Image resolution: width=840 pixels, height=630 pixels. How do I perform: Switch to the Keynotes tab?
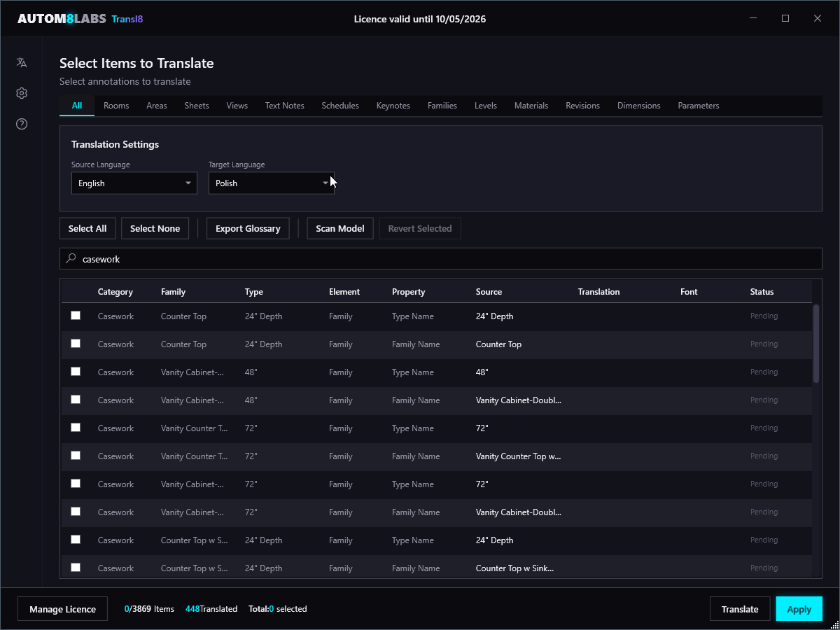pyautogui.click(x=393, y=106)
